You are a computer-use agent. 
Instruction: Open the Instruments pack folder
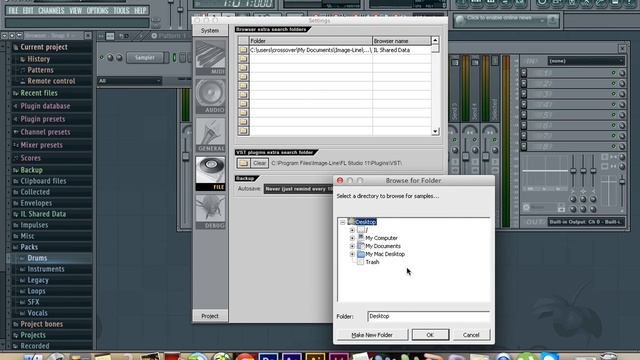coord(46,269)
